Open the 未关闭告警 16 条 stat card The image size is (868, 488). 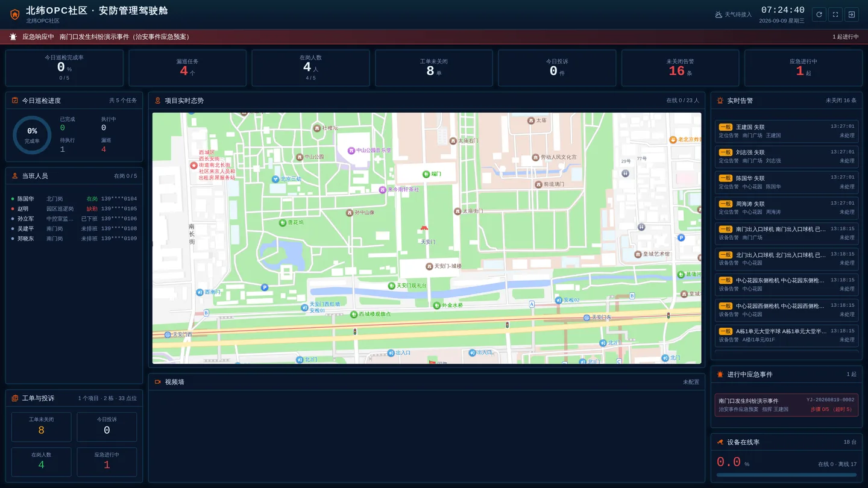pos(680,68)
